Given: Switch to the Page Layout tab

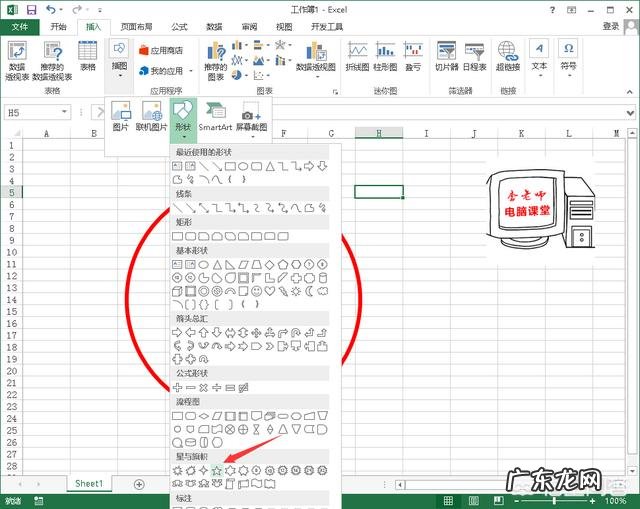Looking at the screenshot, I should tap(136, 27).
